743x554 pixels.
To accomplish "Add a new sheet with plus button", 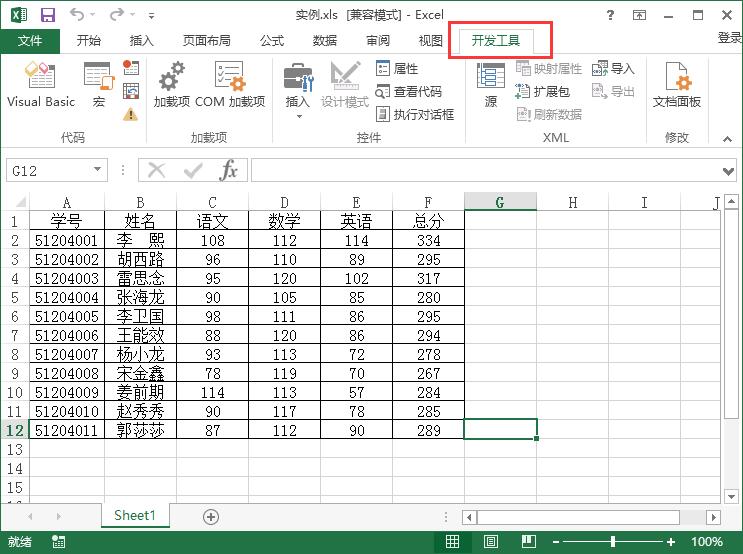I will click(x=211, y=516).
